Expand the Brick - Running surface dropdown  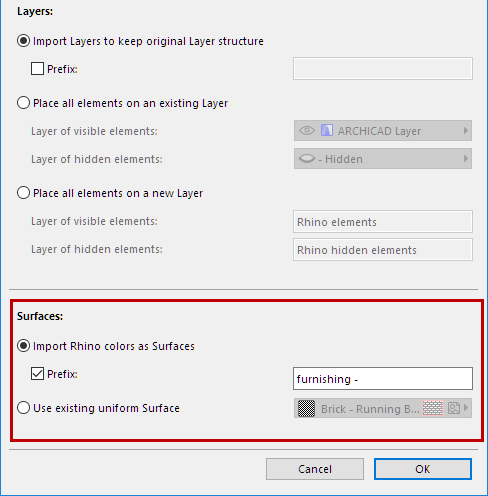point(466,408)
